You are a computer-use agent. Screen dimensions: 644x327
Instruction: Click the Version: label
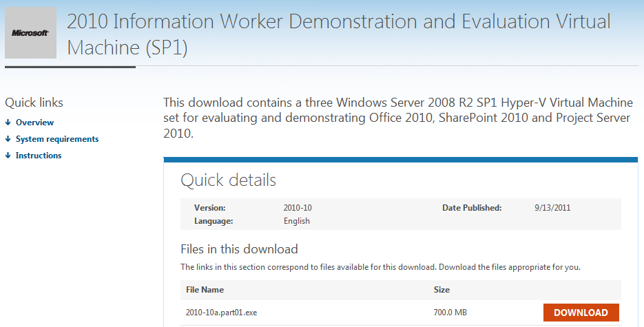210,208
